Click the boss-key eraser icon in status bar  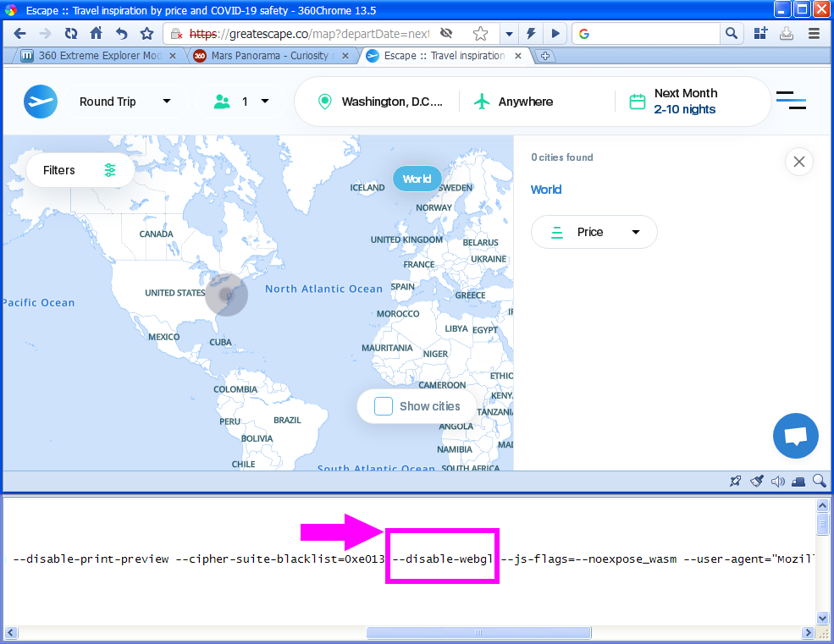(x=798, y=482)
